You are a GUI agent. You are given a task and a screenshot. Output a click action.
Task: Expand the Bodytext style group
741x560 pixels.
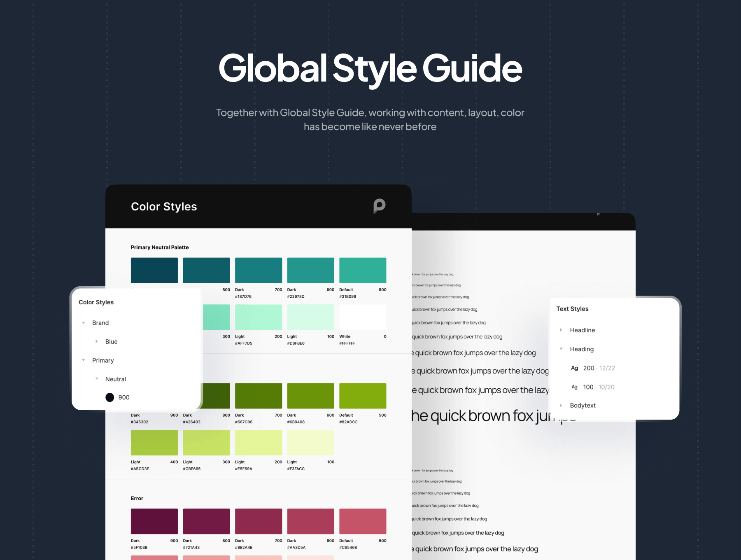coord(561,406)
